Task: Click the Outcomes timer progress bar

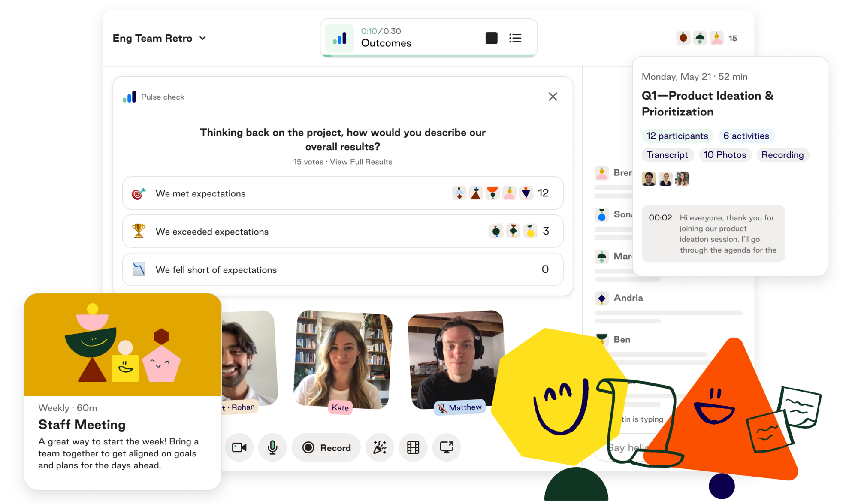Action: (x=429, y=56)
